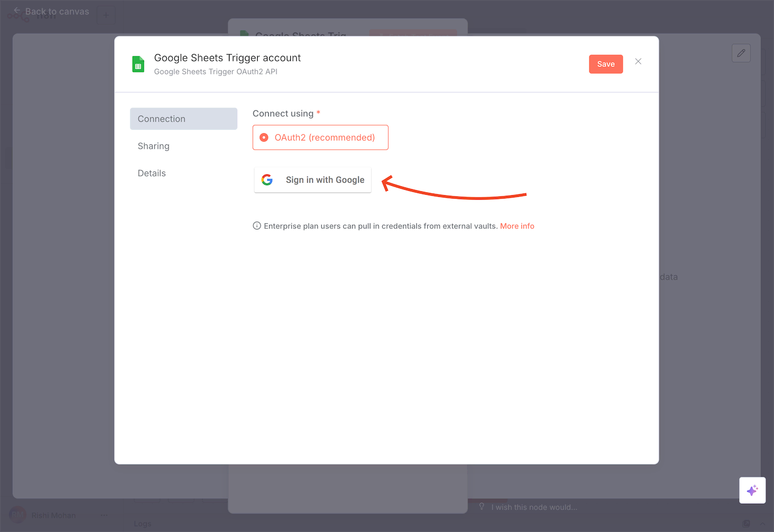Click the Save button

[606, 64]
